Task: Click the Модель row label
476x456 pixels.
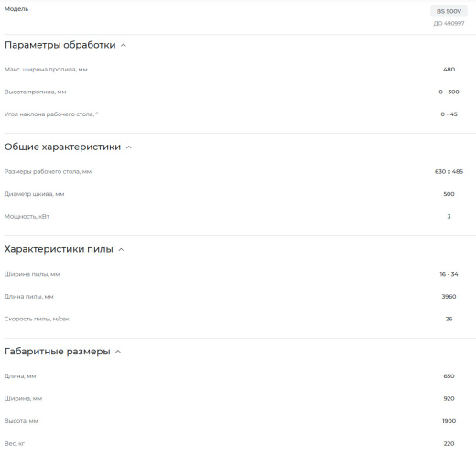Action: (x=16, y=9)
